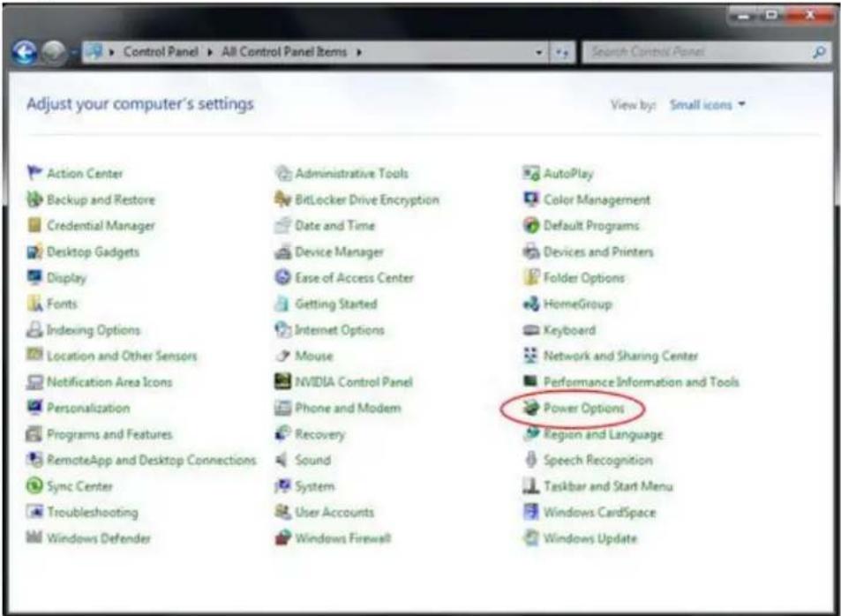
Task: Open the User Accounts link
Action: pos(334,512)
